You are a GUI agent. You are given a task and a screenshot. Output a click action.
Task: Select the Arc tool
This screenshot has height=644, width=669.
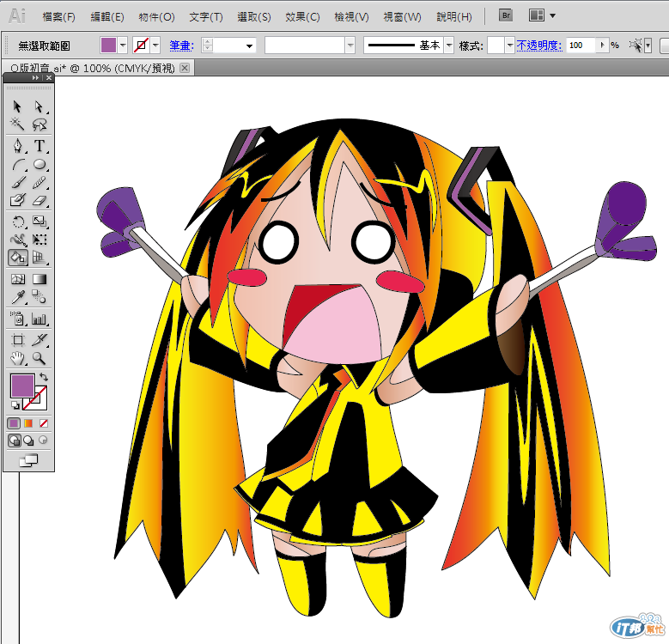(x=17, y=165)
